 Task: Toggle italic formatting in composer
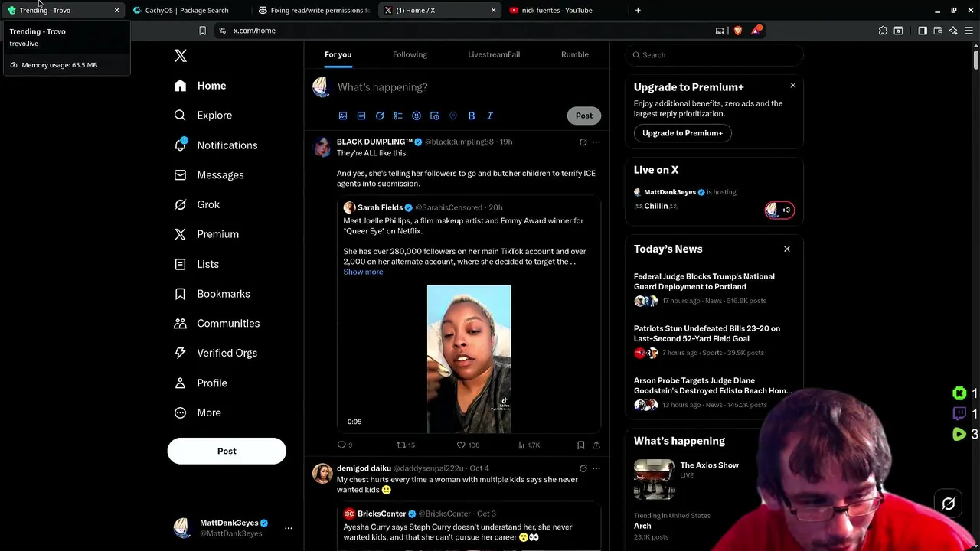[x=490, y=116]
